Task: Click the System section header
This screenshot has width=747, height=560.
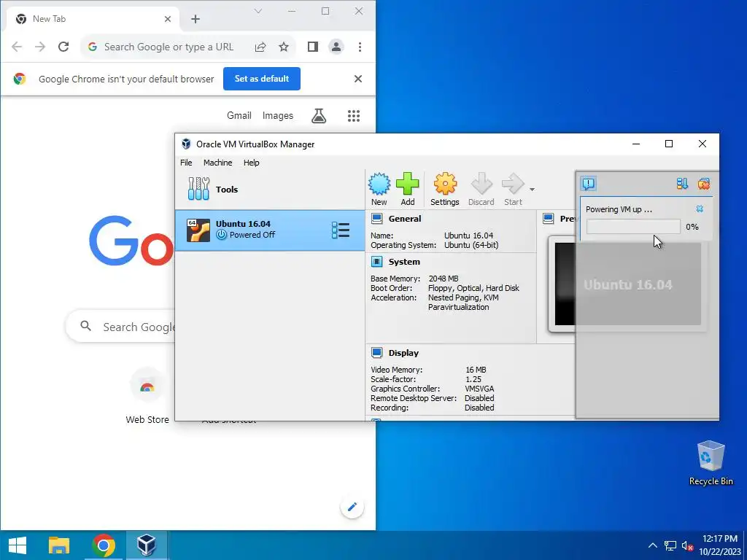Action: [404, 262]
